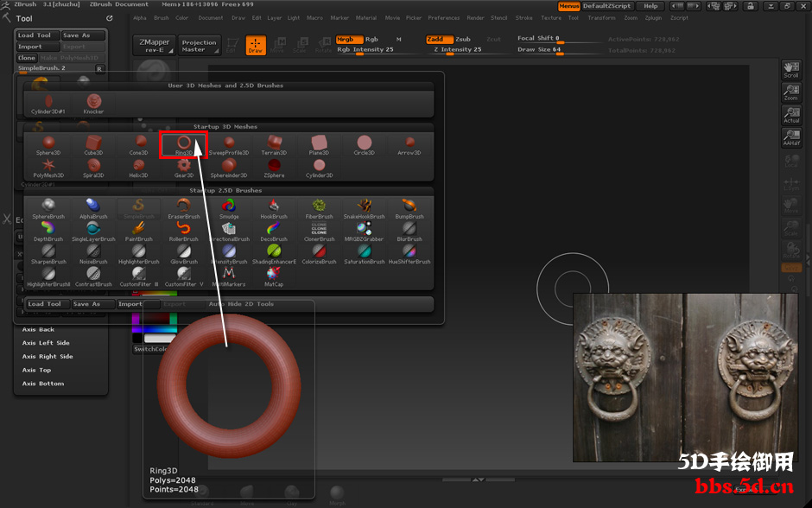
Task: Select the Cone3D primitive
Action: coord(138,145)
